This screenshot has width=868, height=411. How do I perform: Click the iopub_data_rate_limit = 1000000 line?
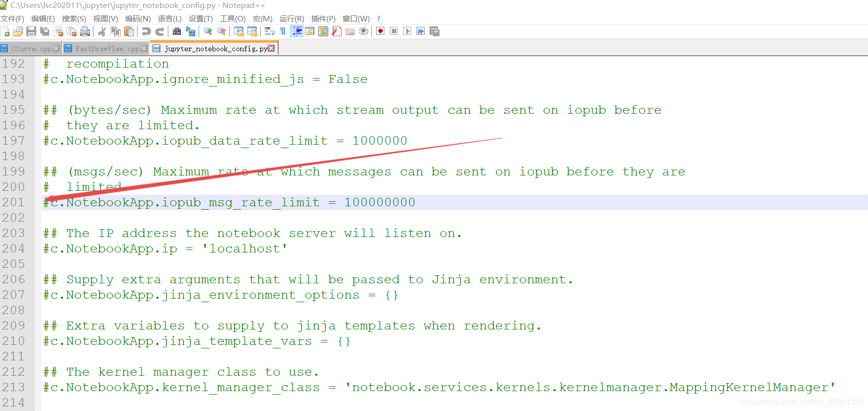[x=225, y=141]
